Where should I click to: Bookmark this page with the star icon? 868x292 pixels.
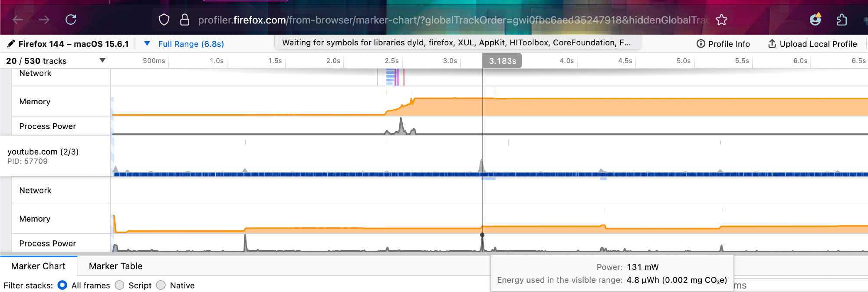[721, 20]
